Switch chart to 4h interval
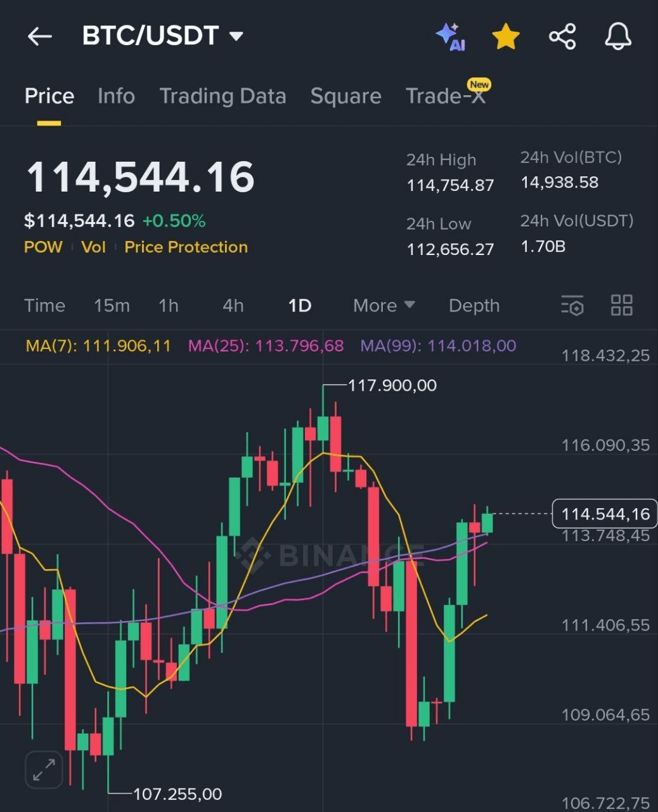Image resolution: width=658 pixels, height=812 pixels. coord(233,306)
